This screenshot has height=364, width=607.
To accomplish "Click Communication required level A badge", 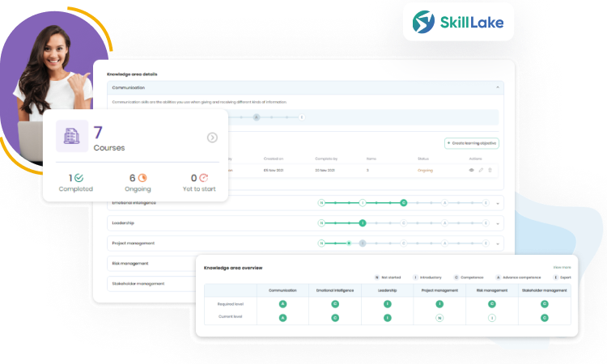I will pos(283,304).
